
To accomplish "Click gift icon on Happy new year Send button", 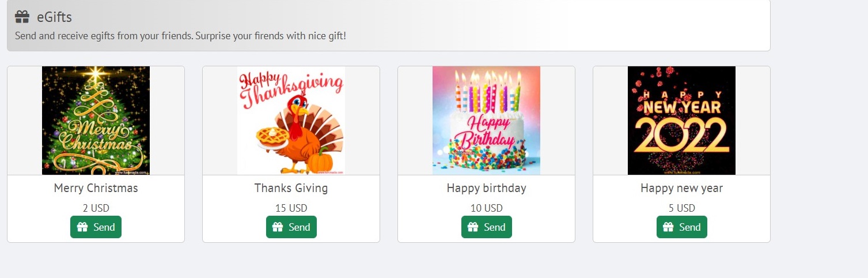I will tap(668, 227).
